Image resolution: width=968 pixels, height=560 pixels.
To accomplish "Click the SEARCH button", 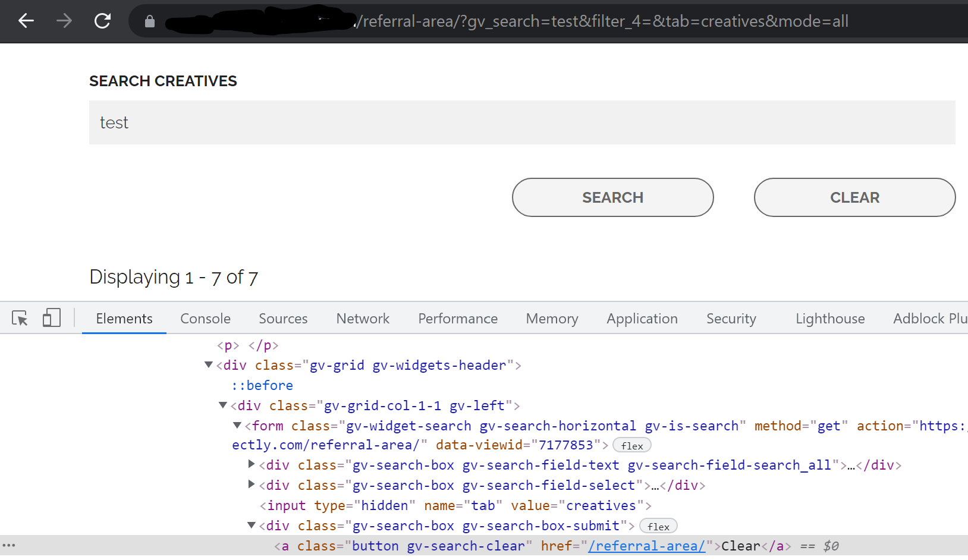I will click(612, 197).
